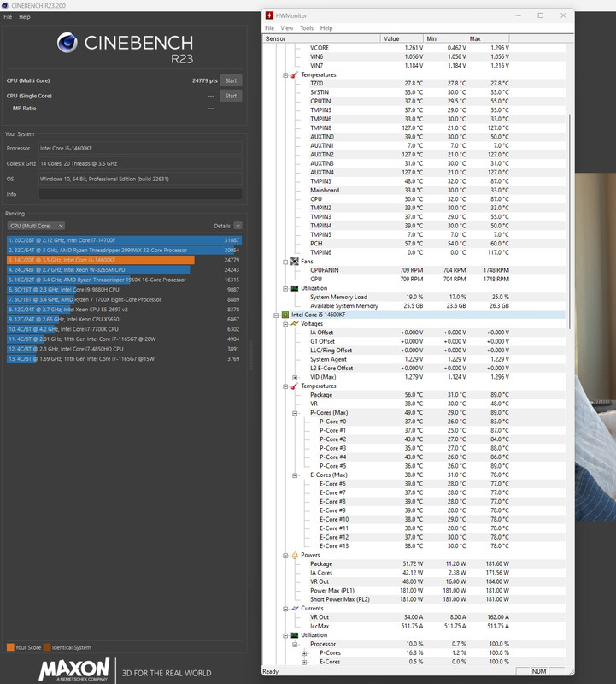Expand the E-Cores utilization node

pyautogui.click(x=304, y=662)
